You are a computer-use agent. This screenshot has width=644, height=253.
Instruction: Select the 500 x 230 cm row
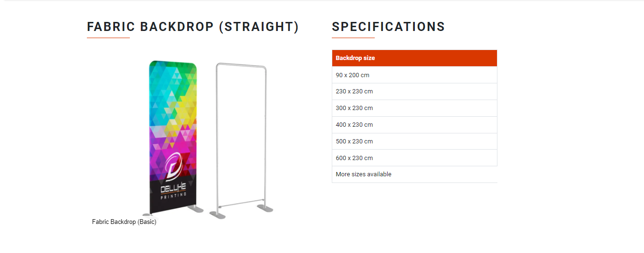click(x=414, y=142)
